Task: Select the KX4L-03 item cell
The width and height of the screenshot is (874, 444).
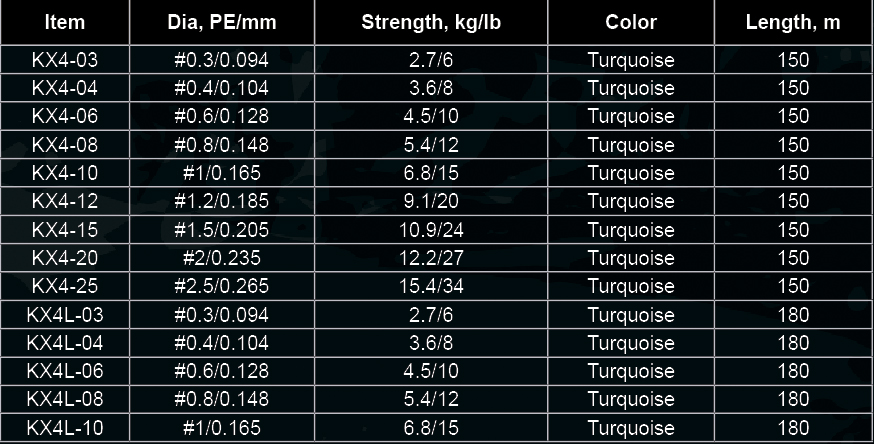Action: pos(65,315)
